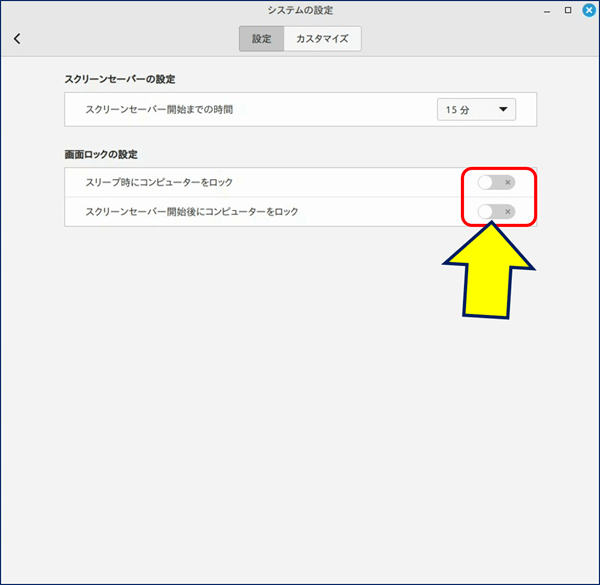Toggle スリープ時にコンピューターをロック switch
Screen dimensions: 600x585
[x=496, y=183]
